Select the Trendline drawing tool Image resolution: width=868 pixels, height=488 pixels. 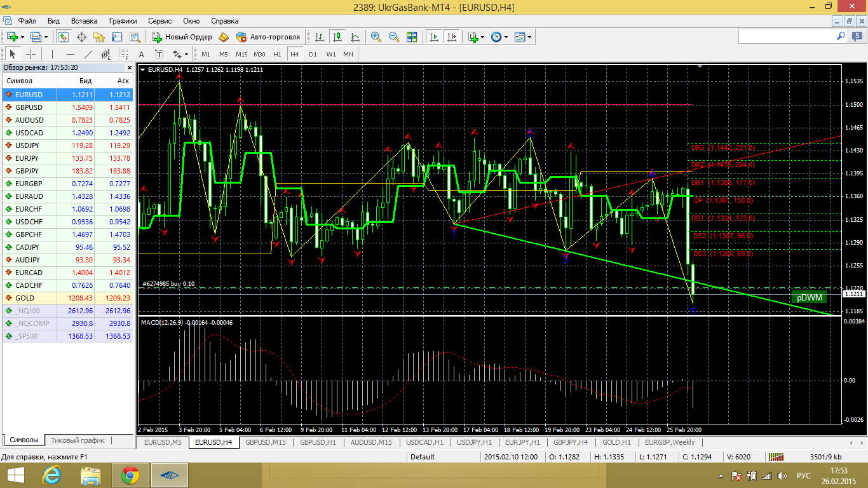point(88,54)
